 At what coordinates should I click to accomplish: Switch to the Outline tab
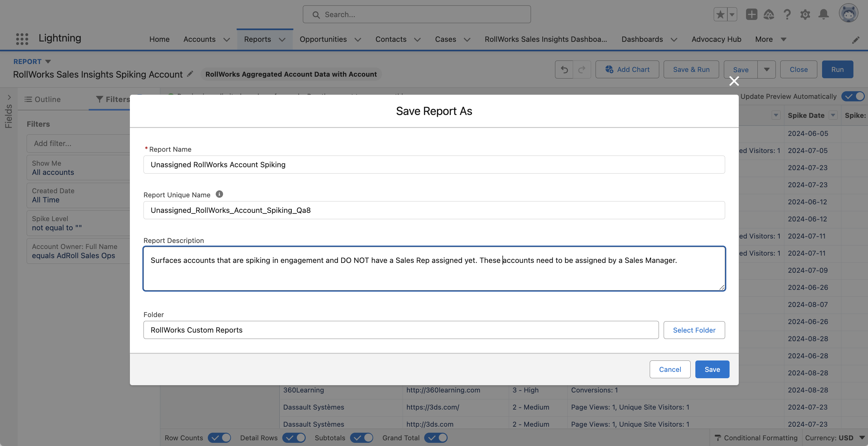pos(42,99)
